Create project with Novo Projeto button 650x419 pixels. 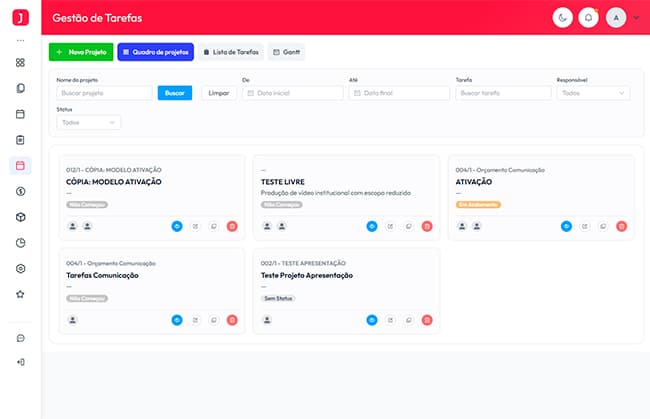(81, 52)
